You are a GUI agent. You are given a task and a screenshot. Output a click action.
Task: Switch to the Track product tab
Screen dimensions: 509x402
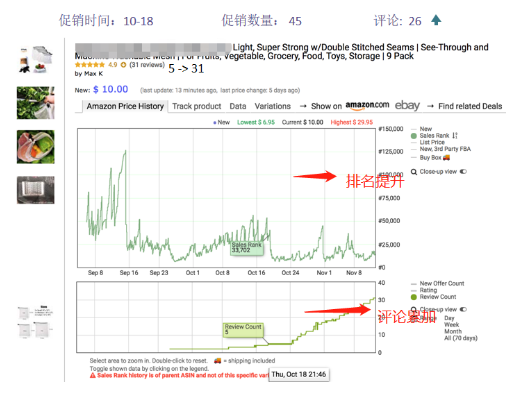coord(197,106)
